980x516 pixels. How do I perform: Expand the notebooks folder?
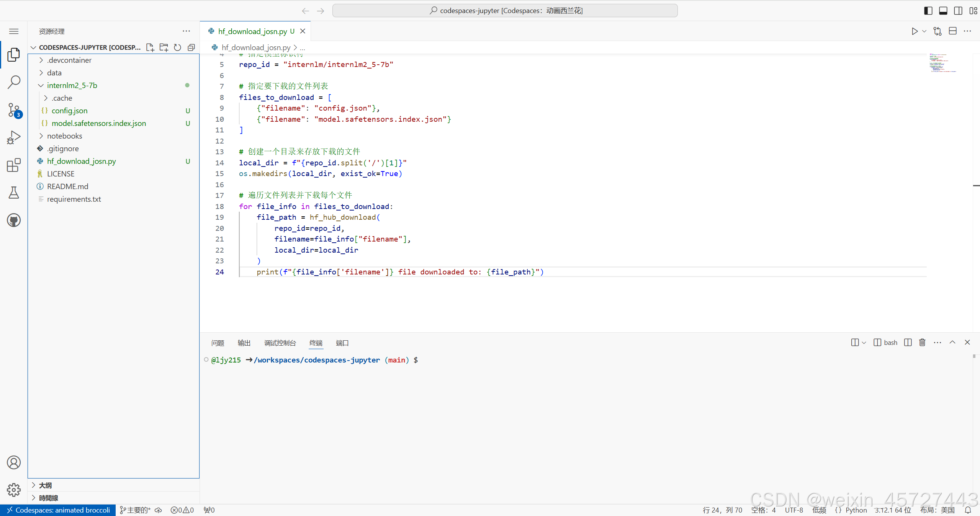(x=64, y=136)
